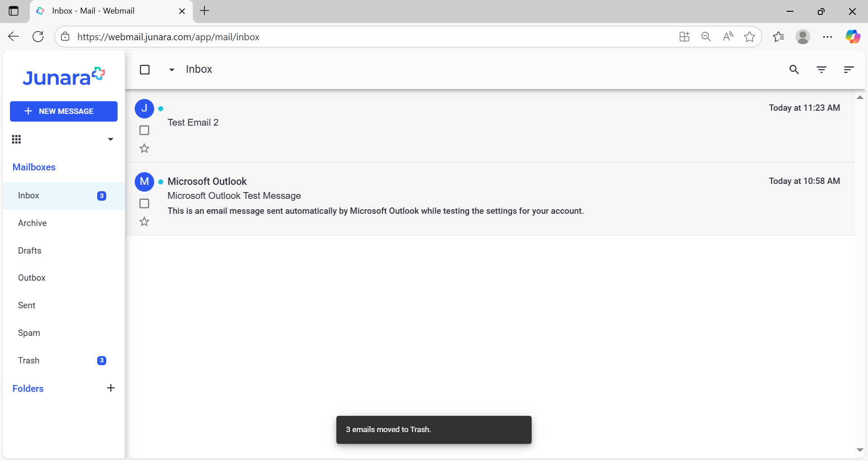Check the Test Email 2 checkbox
Image resolution: width=868 pixels, height=461 pixels.
pos(144,130)
